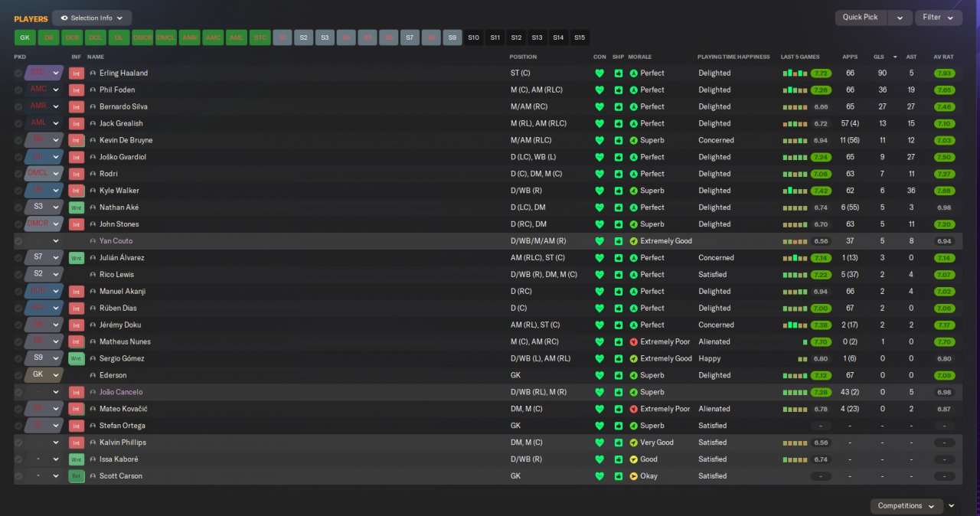
Task: Click Kyle Walker's match sharpness icon
Action: [619, 191]
